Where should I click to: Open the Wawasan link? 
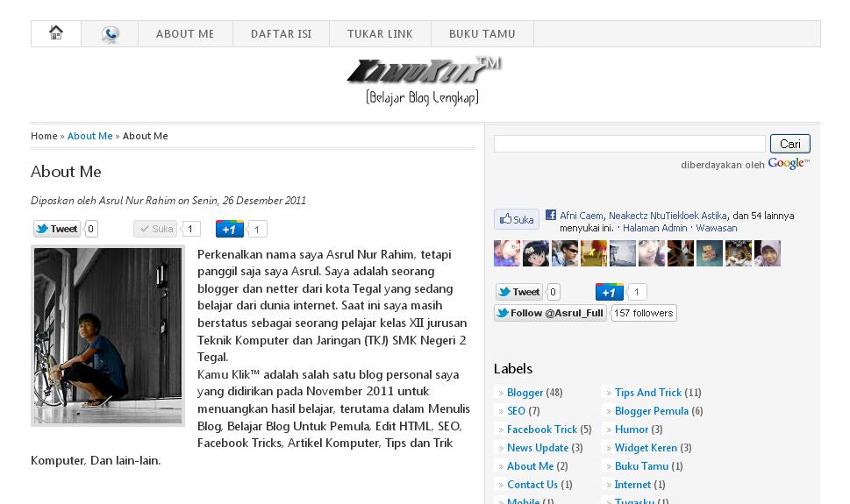coord(716,228)
